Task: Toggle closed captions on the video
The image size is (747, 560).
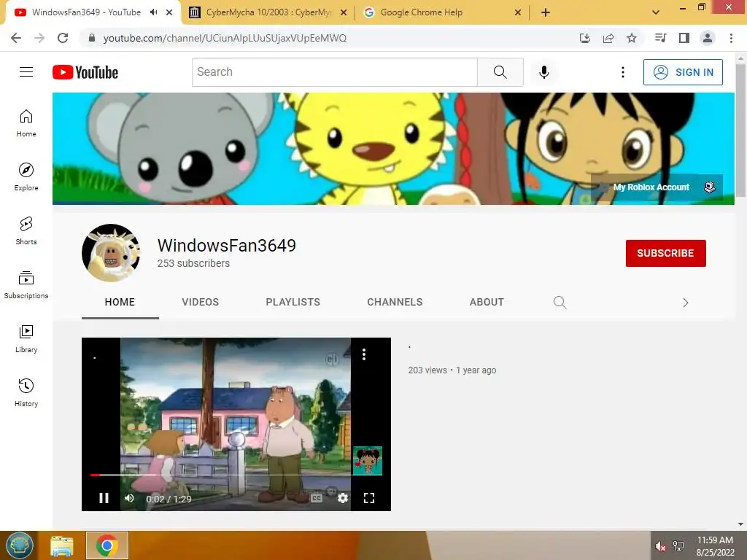Action: coord(317,498)
